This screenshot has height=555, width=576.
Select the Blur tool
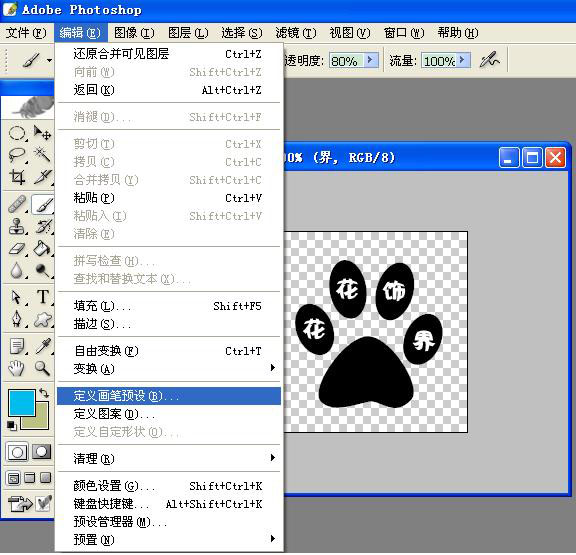(x=17, y=271)
